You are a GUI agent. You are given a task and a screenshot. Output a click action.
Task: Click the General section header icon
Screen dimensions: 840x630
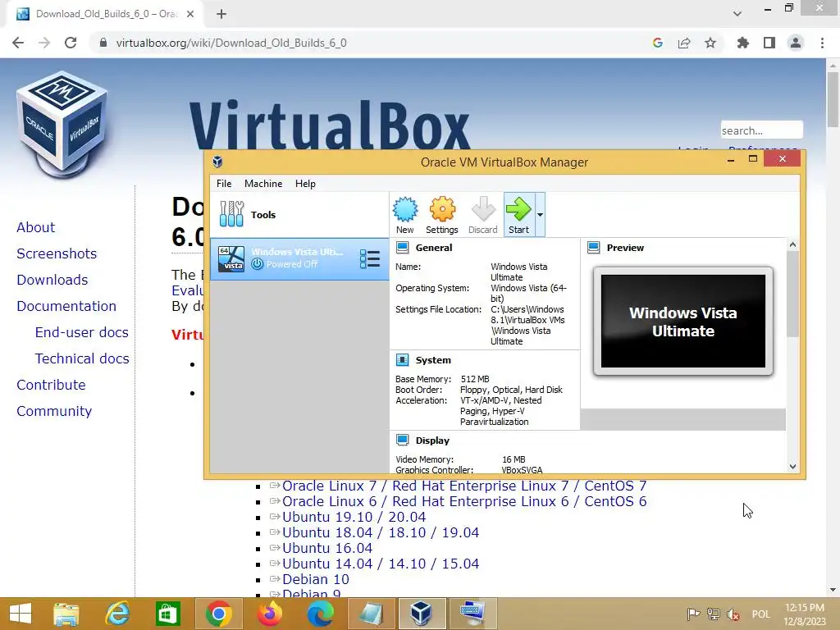pos(402,248)
